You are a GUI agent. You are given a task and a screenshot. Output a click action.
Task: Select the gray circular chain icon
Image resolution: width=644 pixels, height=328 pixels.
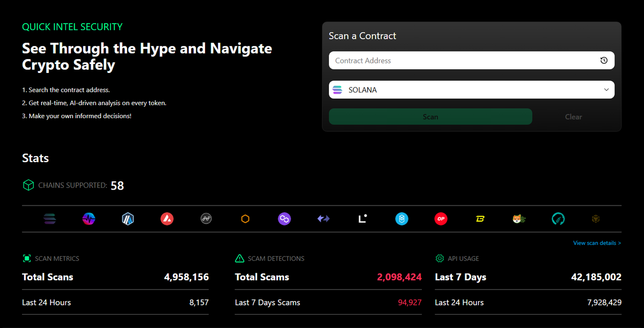[x=206, y=219]
